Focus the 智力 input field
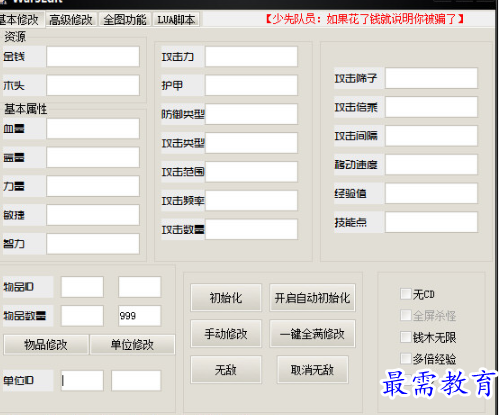 tap(93, 244)
